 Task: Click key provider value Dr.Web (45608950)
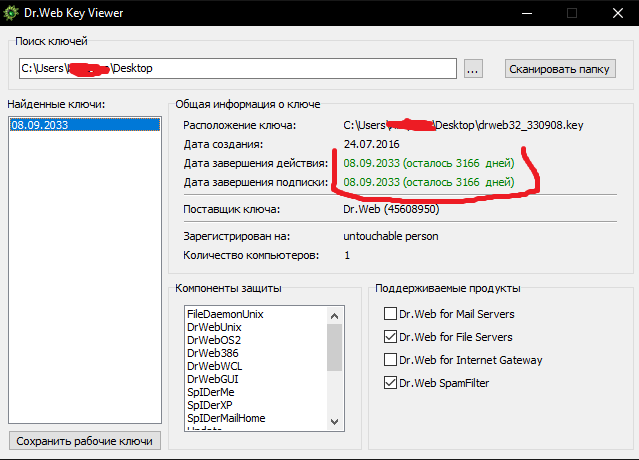[391, 209]
